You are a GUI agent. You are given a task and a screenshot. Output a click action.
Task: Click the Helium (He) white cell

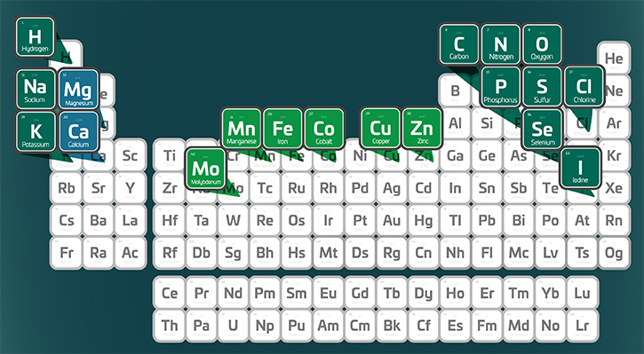614,58
